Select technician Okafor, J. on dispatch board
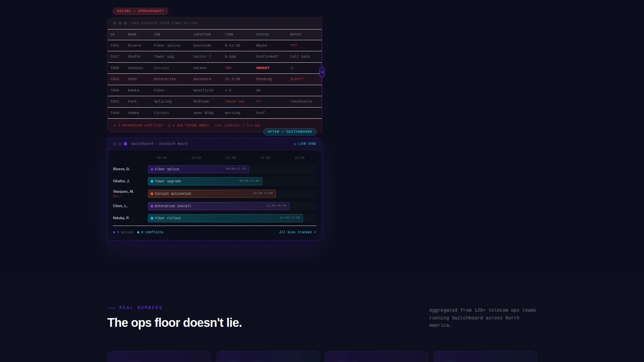 coord(121,181)
